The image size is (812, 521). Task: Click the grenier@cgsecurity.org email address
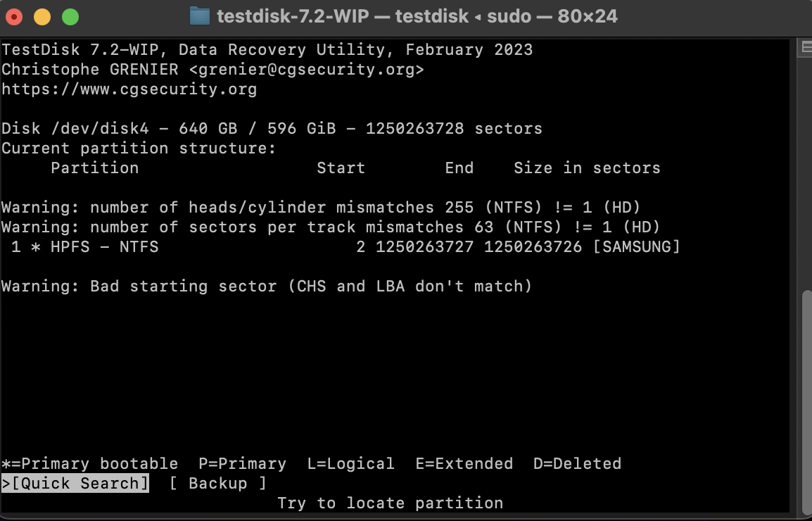(307, 70)
